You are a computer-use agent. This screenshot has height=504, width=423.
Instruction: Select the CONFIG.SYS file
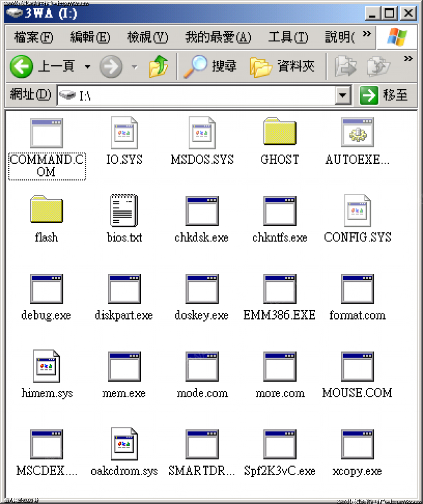[357, 210]
